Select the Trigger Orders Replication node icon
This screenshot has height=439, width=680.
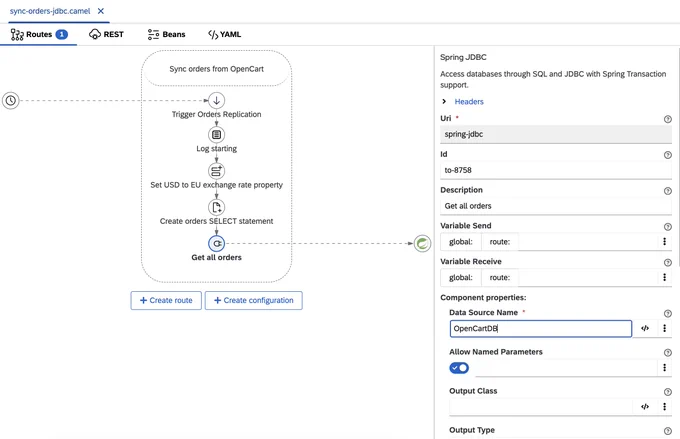216,101
